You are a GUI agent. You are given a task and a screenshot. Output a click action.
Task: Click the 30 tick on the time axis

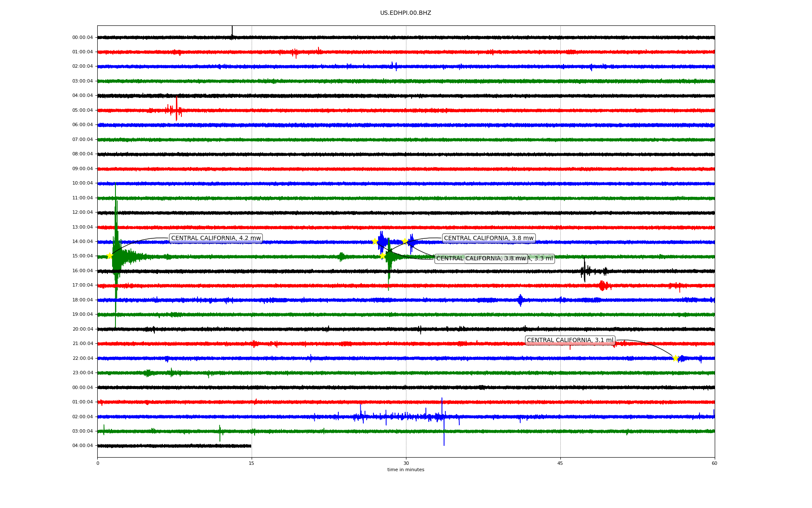point(406,463)
